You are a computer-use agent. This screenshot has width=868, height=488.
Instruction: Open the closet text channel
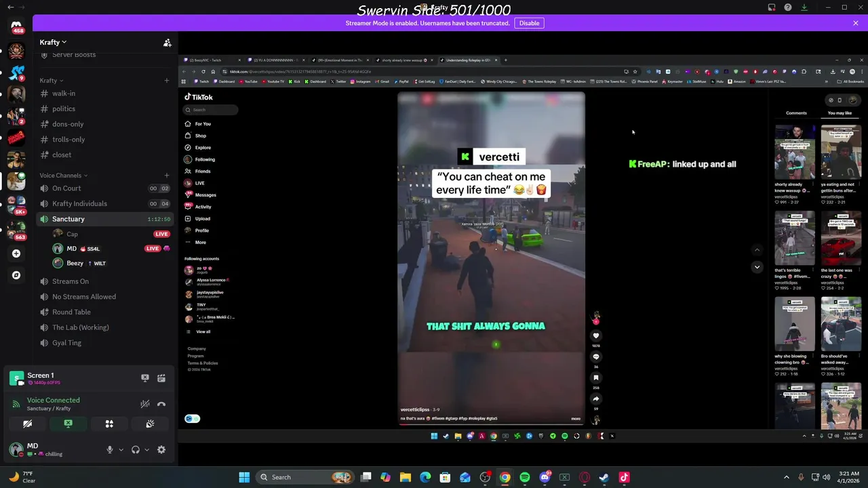point(105,155)
